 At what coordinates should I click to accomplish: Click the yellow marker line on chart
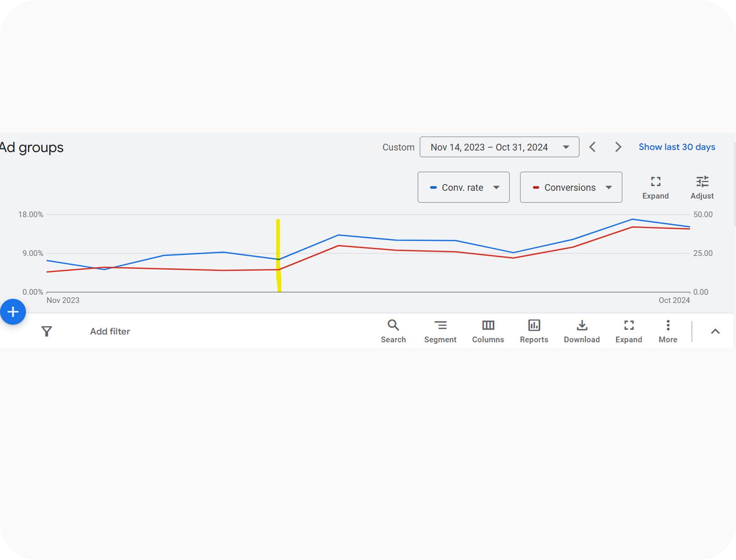point(278,255)
